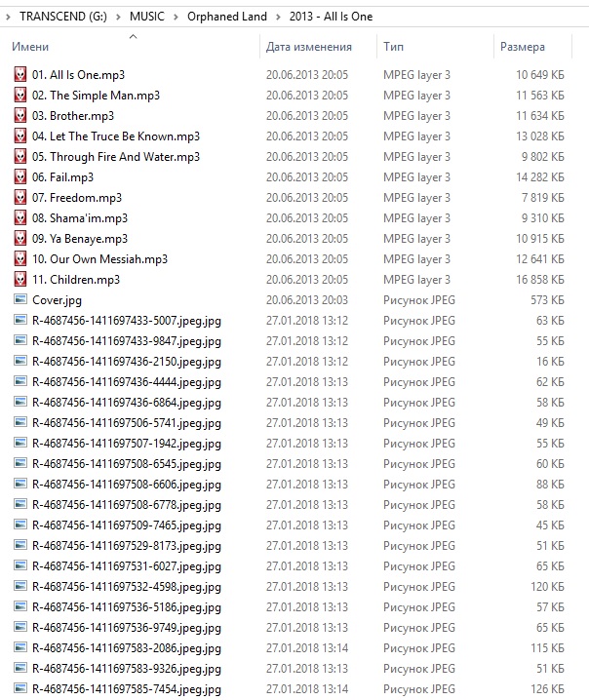Sort files by the Имени column header
The width and height of the screenshot is (589, 700).
pyautogui.click(x=30, y=47)
